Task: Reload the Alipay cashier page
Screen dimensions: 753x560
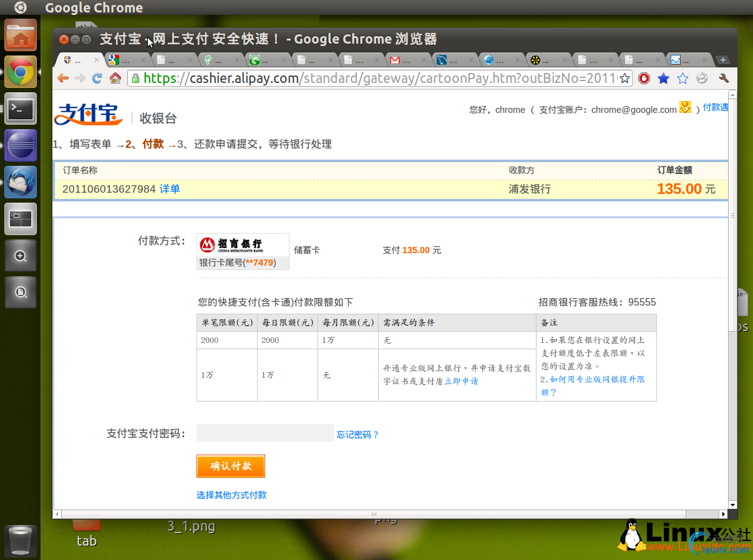Action: click(x=97, y=78)
